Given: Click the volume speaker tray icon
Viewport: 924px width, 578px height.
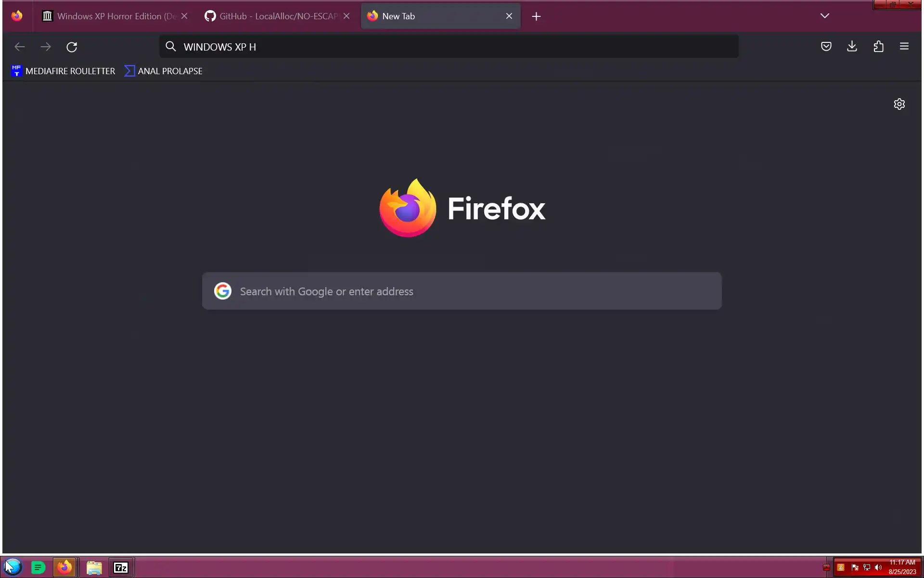Looking at the screenshot, I should (x=878, y=568).
